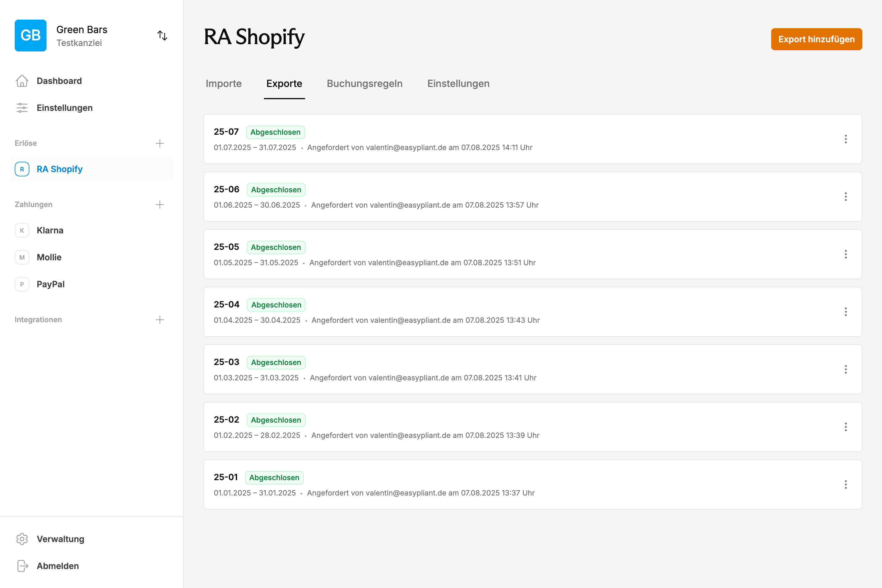Image resolution: width=882 pixels, height=588 pixels.
Task: Open the Dashboard home icon
Action: coord(22,81)
